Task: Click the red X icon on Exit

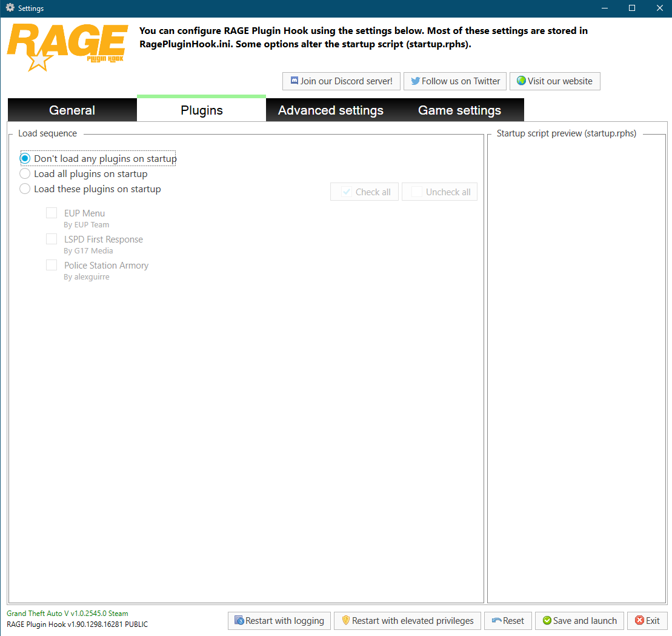Action: coord(640,621)
